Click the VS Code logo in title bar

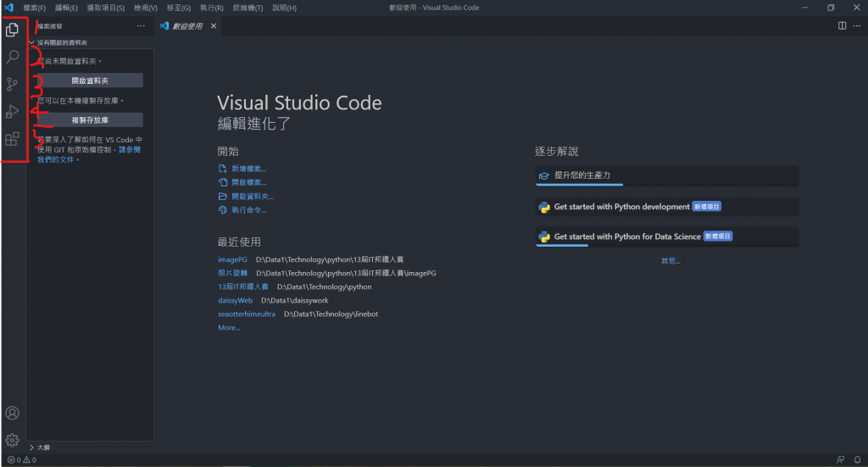click(8, 8)
